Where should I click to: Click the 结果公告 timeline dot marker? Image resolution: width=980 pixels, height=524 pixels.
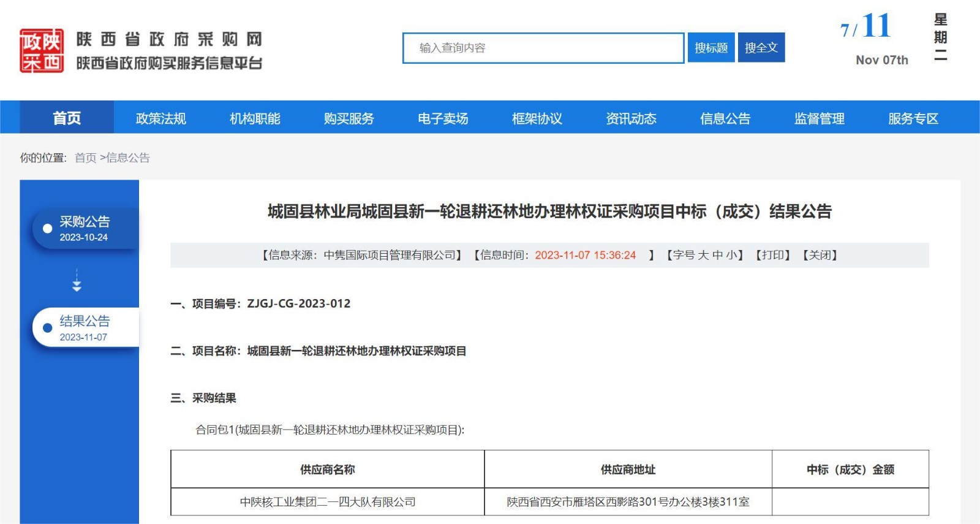pos(47,328)
